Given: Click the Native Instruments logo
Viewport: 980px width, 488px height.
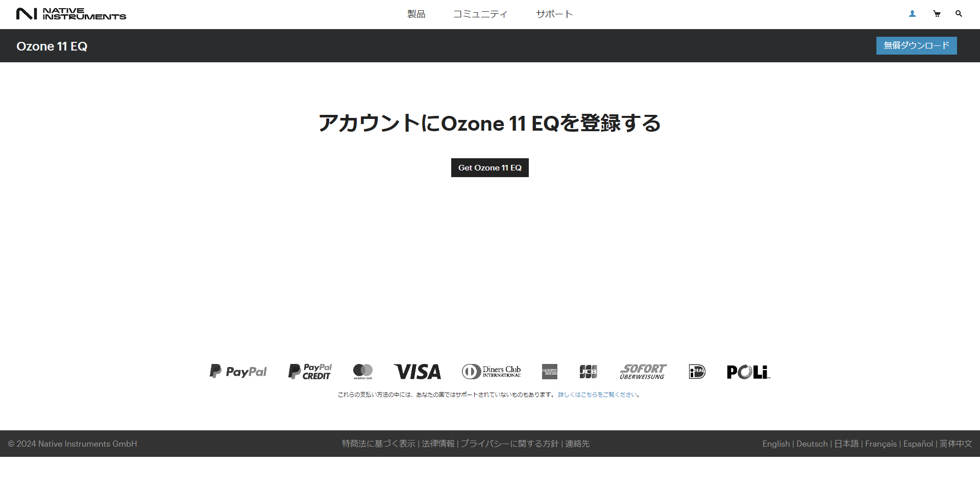Looking at the screenshot, I should (71, 14).
